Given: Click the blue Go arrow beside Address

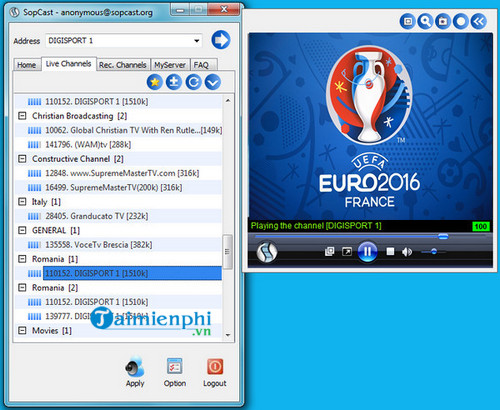Looking at the screenshot, I should click(221, 40).
